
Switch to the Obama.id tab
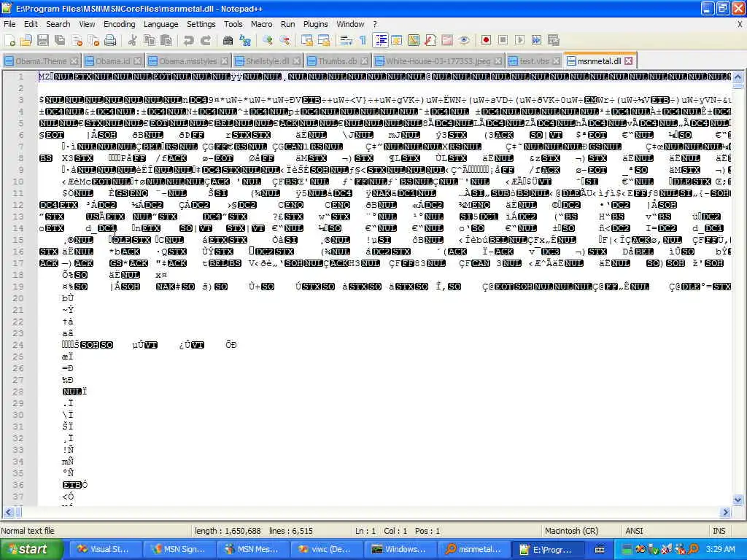112,61
